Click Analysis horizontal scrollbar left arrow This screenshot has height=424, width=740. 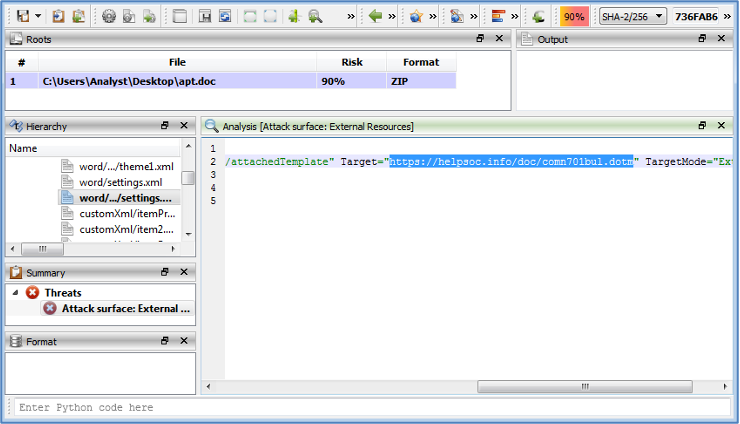click(208, 386)
